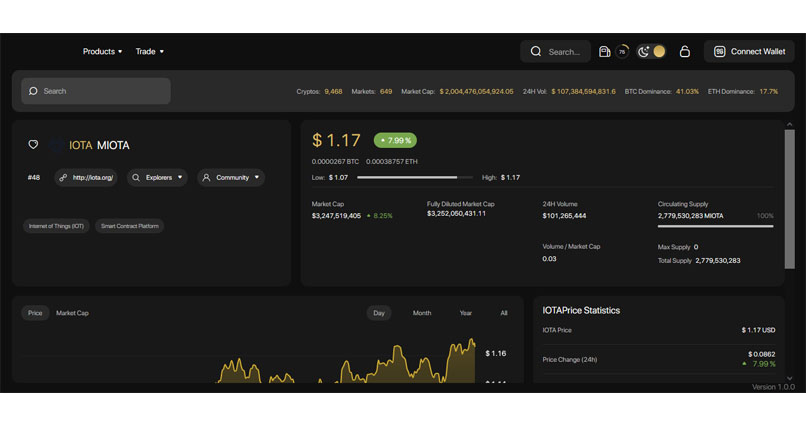Click the vertical scrollbar thumb

tap(790, 199)
